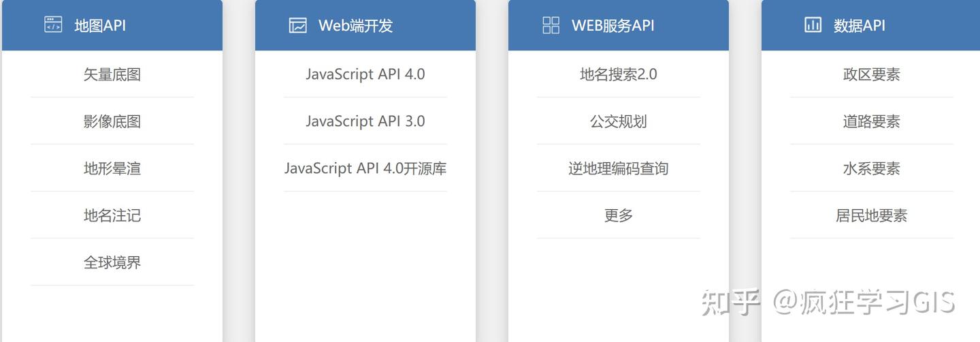Click the chart icon beside Web端开发

tap(297, 25)
